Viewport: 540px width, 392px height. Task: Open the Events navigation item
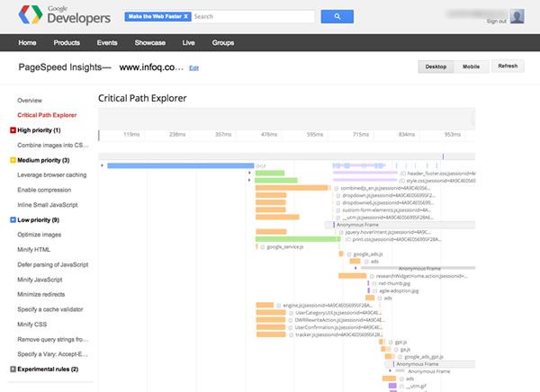tap(107, 42)
